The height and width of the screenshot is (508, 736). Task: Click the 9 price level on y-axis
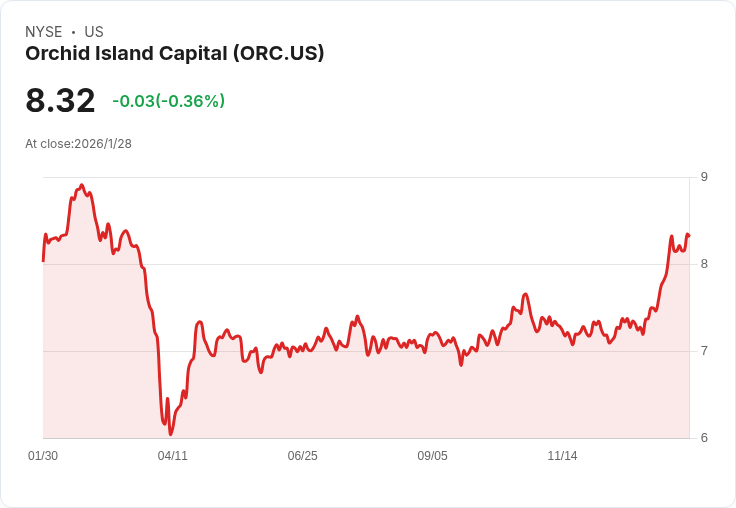click(x=704, y=177)
